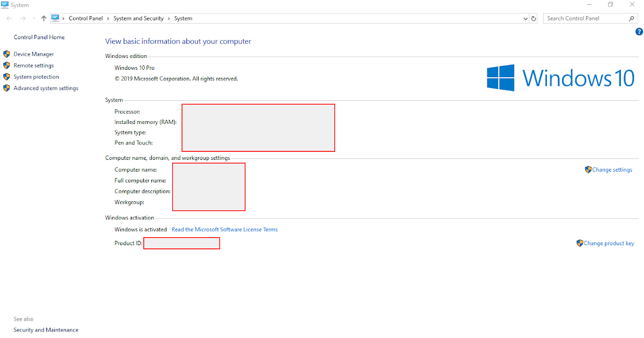The width and height of the screenshot is (644, 338).
Task: Click shield icon next to Change product key
Action: click(x=580, y=243)
